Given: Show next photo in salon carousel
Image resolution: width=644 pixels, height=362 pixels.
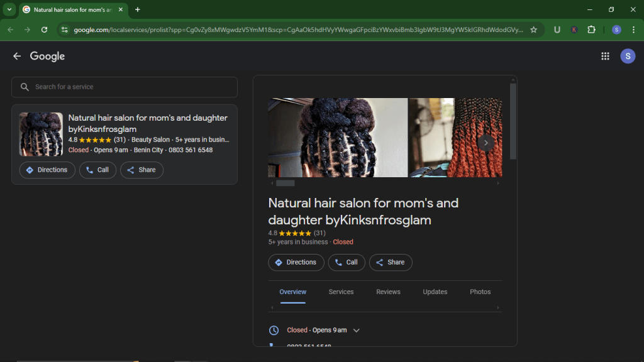Looking at the screenshot, I should click(x=486, y=143).
